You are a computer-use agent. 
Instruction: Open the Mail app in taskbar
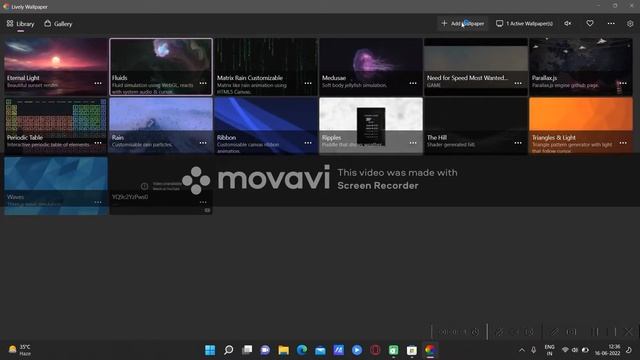pyautogui.click(x=320, y=350)
